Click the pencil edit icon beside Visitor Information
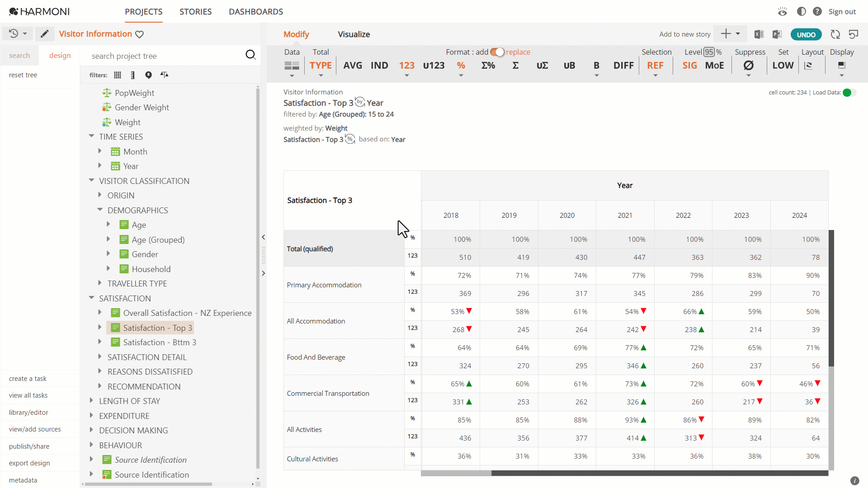The image size is (868, 488). coord(44,34)
